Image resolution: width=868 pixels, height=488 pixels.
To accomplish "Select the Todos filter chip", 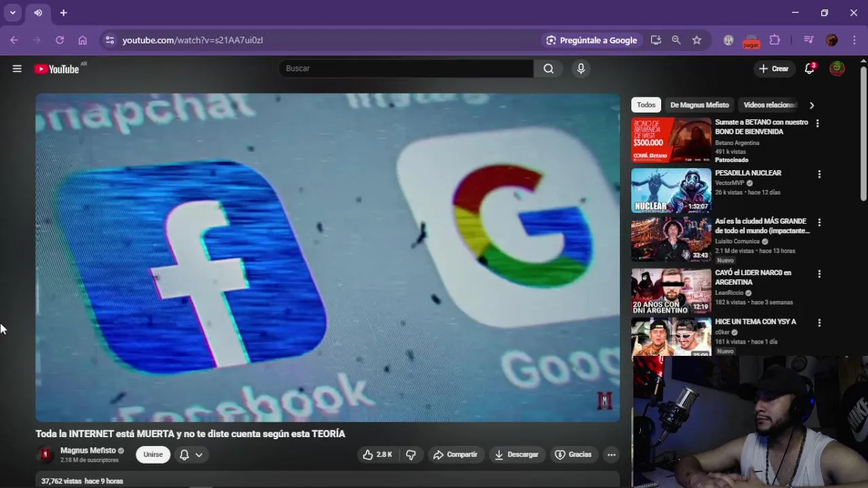I will [646, 105].
